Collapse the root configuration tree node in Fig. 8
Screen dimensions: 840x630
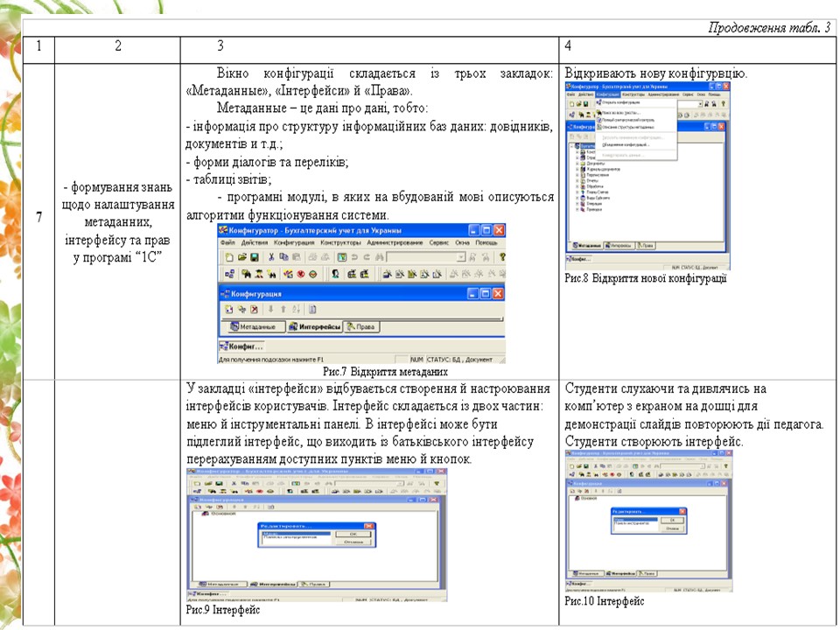point(571,146)
